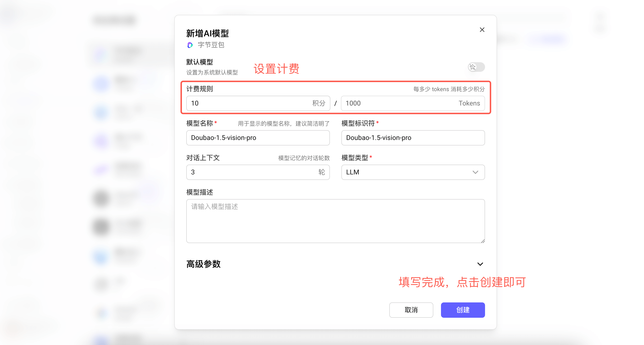Focus the Tokens count input field

400,103
